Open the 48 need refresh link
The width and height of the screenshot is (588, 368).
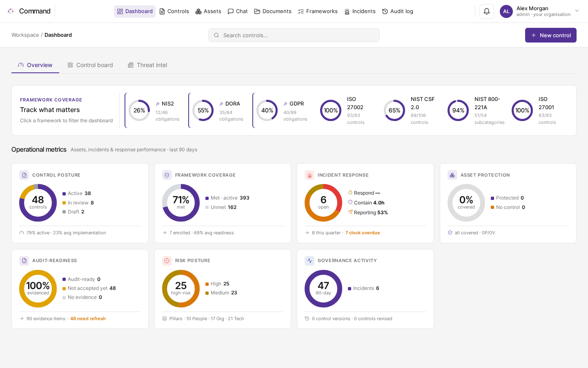[88, 319]
